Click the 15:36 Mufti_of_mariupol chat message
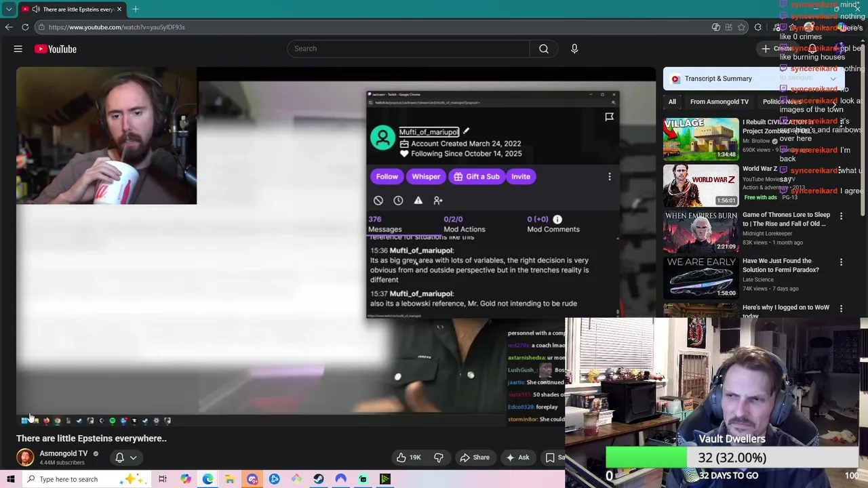Viewport: 868px width, 488px height. point(479,265)
